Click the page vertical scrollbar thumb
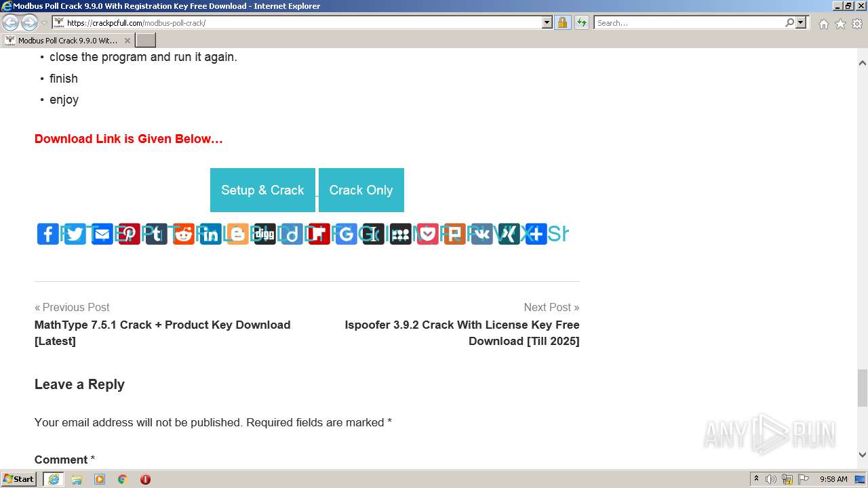The height and width of the screenshot is (488, 868). coord(862,388)
